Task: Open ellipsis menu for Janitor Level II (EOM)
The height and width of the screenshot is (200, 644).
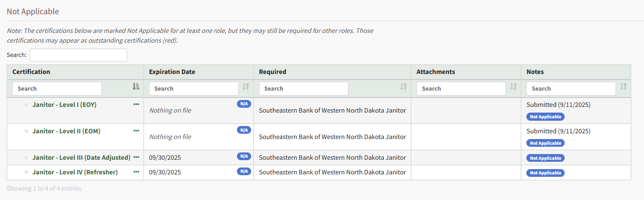Action: (x=136, y=131)
